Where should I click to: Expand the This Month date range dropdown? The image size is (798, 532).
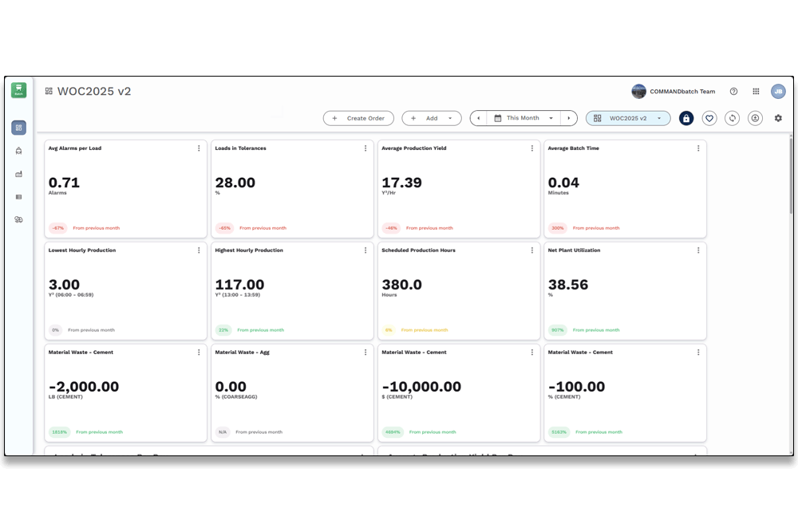coord(523,118)
